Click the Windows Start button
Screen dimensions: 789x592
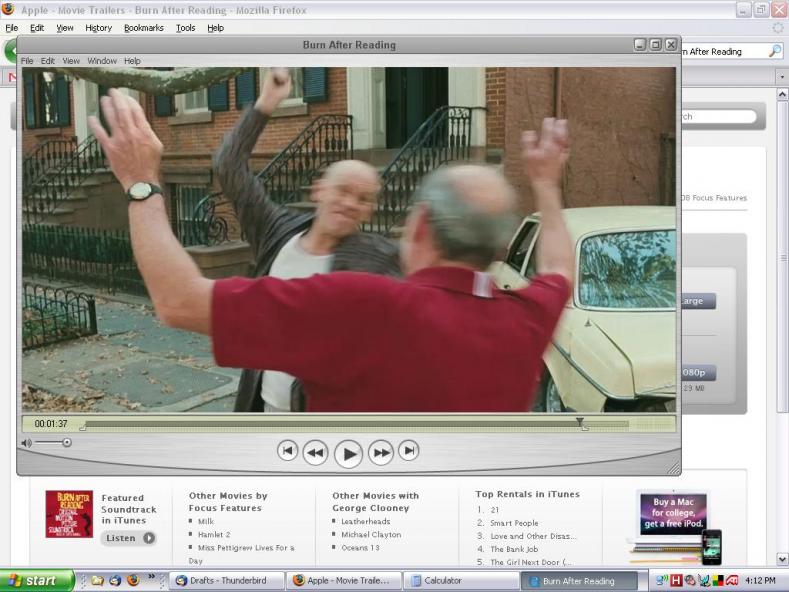click(37, 580)
